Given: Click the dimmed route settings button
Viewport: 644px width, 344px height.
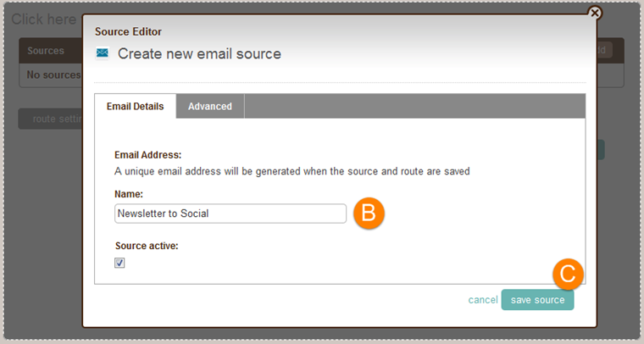Looking at the screenshot, I should point(50,119).
